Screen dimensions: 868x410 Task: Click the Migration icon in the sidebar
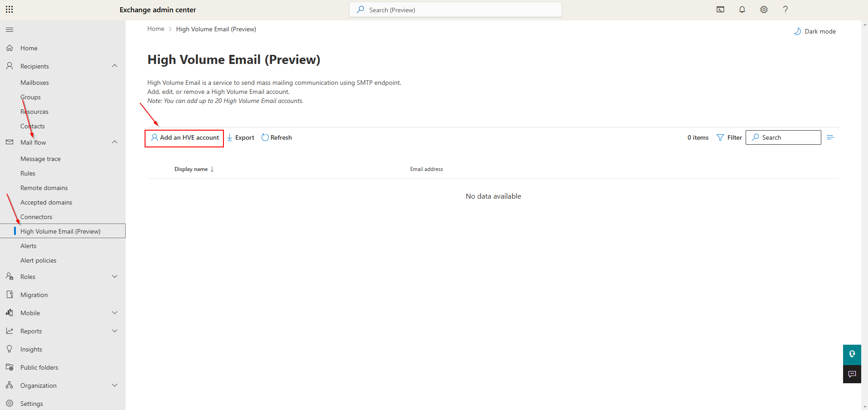pyautogui.click(x=10, y=295)
